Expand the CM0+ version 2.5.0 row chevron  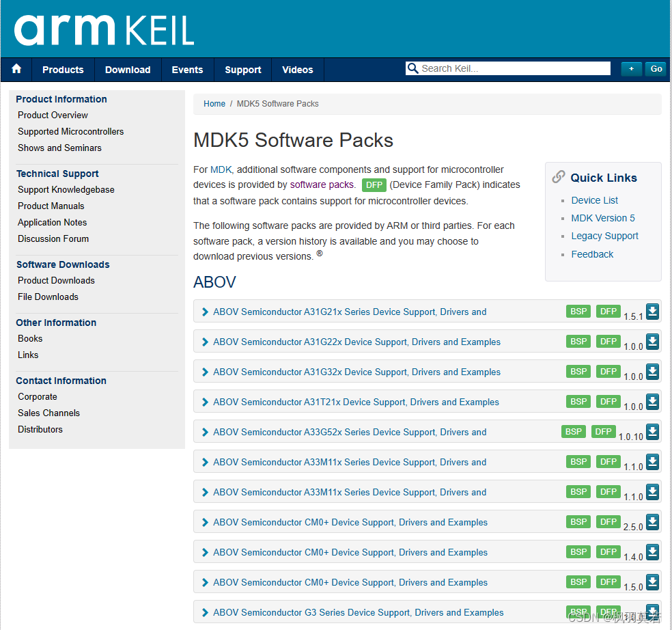(205, 522)
